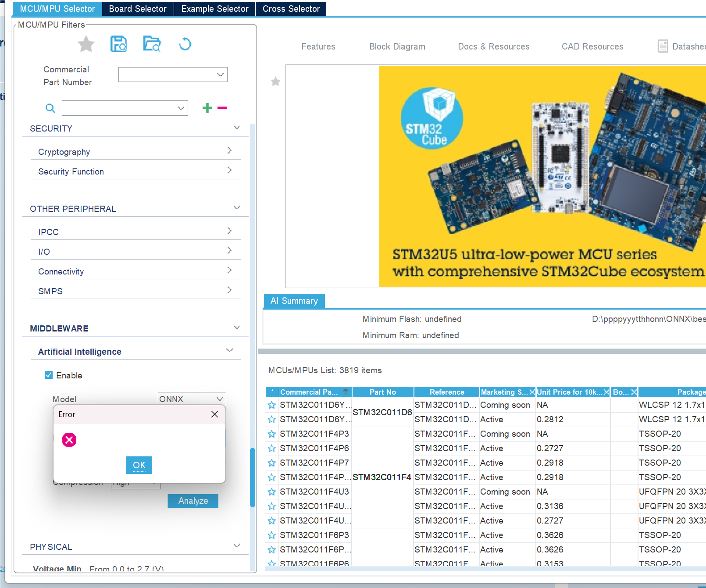Screen dimensions: 706x588
Task: Click the magnifier search icon
Action: [50, 108]
